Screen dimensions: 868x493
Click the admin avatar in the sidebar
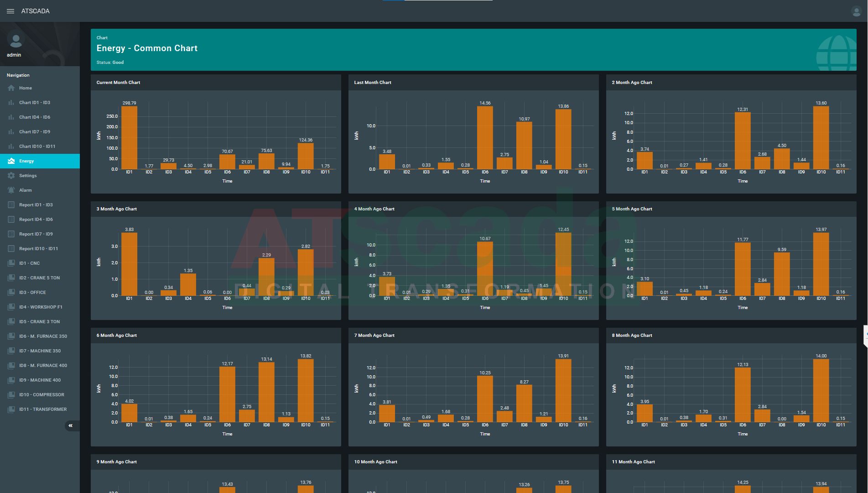[x=16, y=41]
